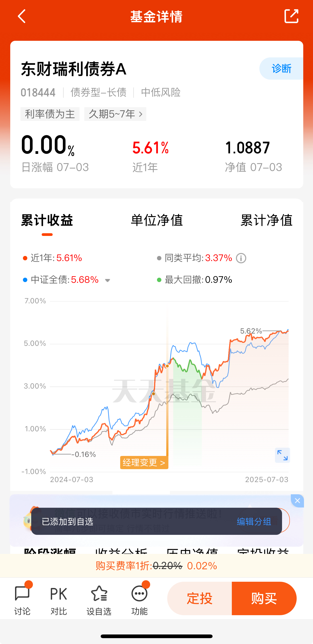The width and height of the screenshot is (313, 644).
Task: Tap the 定投 button
Action: pos(200,599)
